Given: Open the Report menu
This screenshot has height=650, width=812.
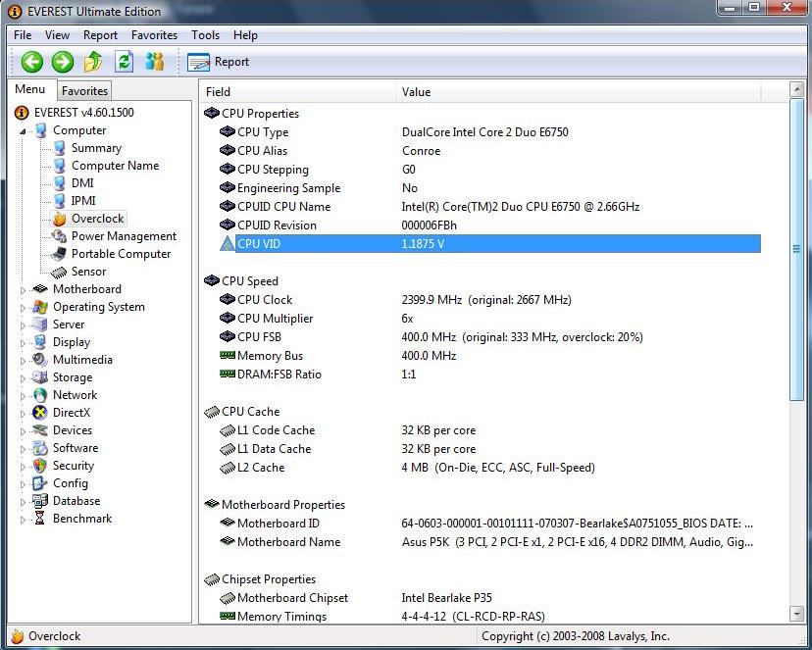Looking at the screenshot, I should [x=100, y=35].
